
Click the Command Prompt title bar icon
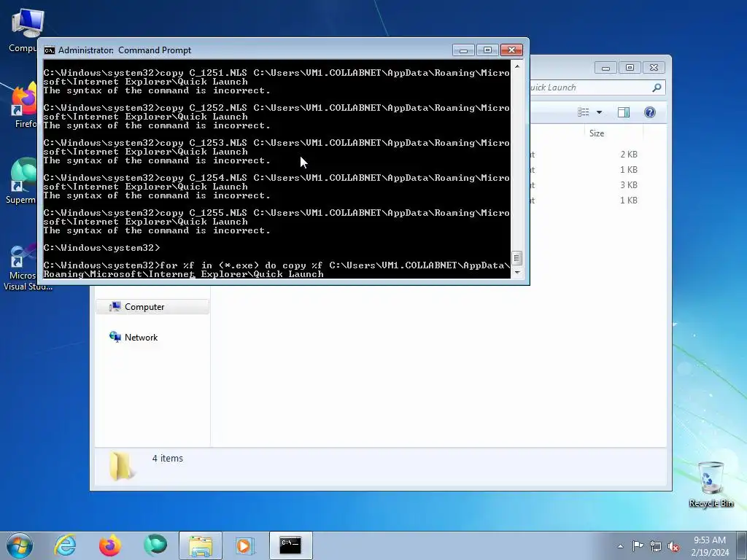click(x=49, y=50)
